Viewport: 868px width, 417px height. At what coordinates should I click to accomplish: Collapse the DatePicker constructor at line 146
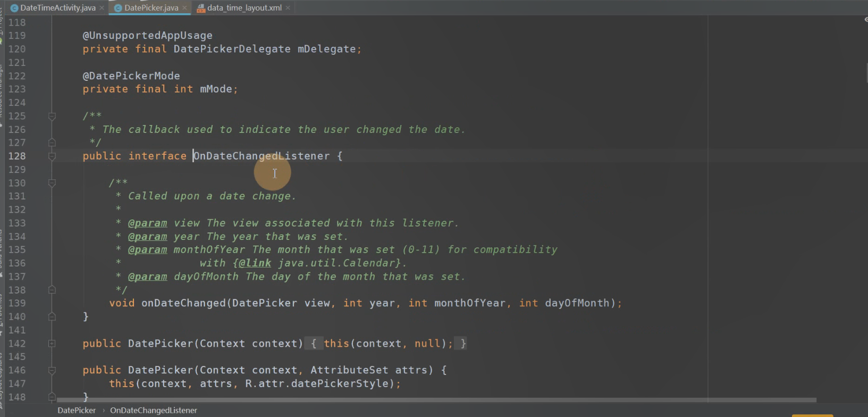click(x=52, y=370)
